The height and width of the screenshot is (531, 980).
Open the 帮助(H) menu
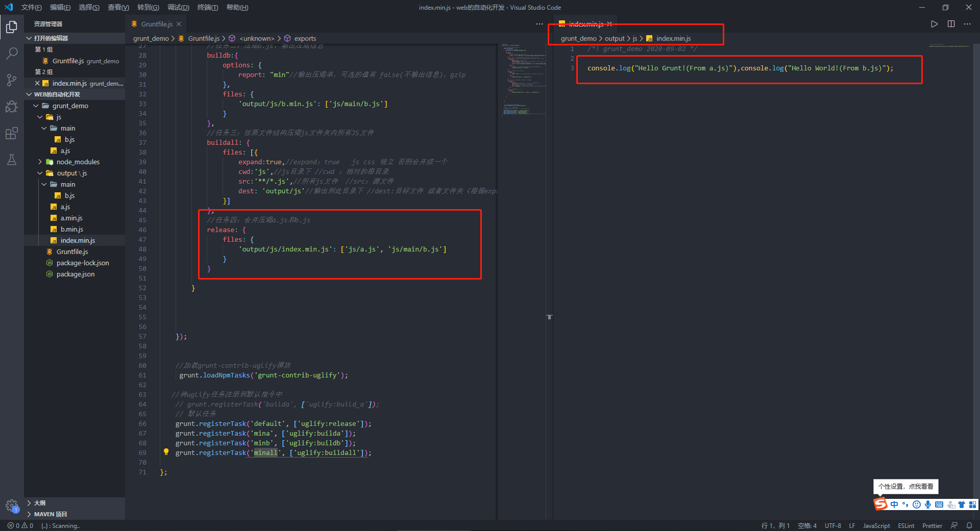[x=237, y=7]
